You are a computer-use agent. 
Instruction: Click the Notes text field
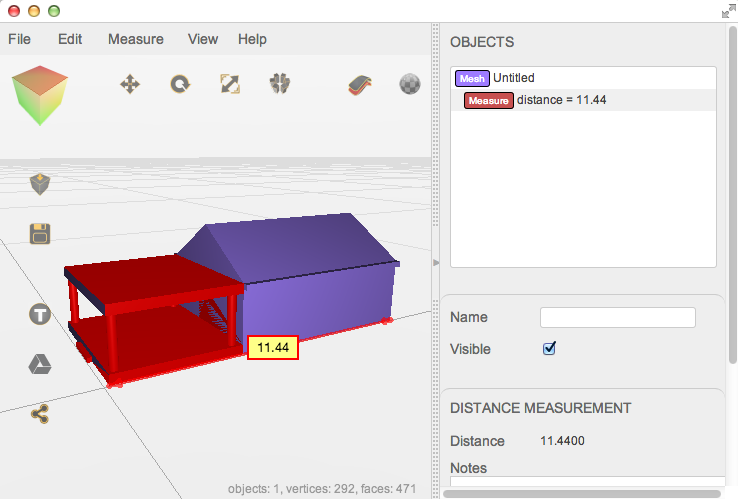(587, 482)
